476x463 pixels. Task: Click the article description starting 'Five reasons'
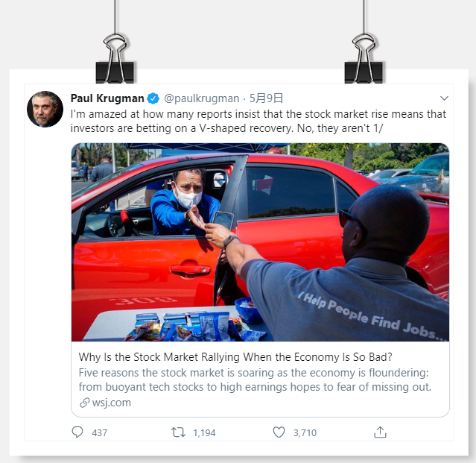(255, 379)
